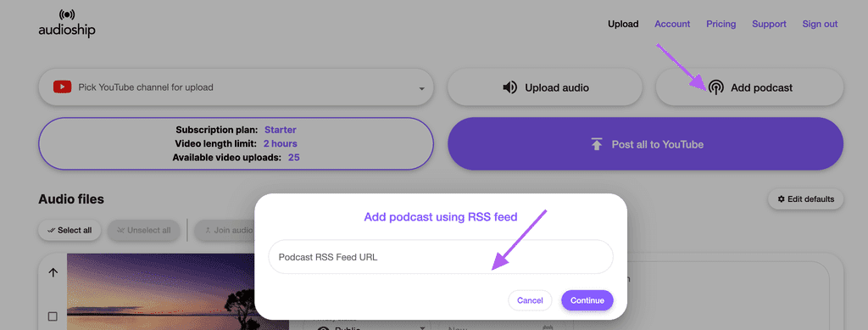Click the audioship logo

point(66,24)
